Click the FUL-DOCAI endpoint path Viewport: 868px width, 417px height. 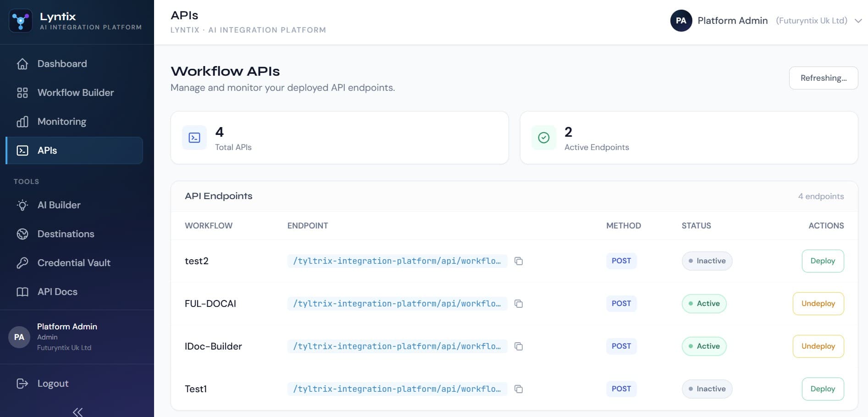397,304
